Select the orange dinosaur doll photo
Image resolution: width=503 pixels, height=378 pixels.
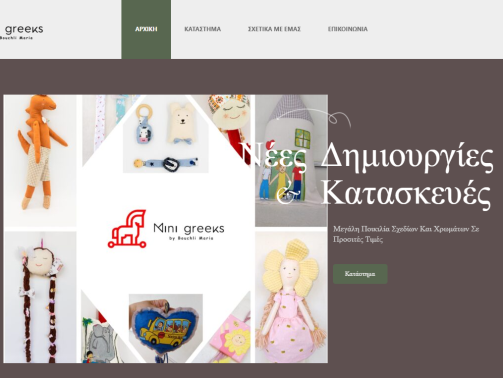pyautogui.click(x=41, y=161)
